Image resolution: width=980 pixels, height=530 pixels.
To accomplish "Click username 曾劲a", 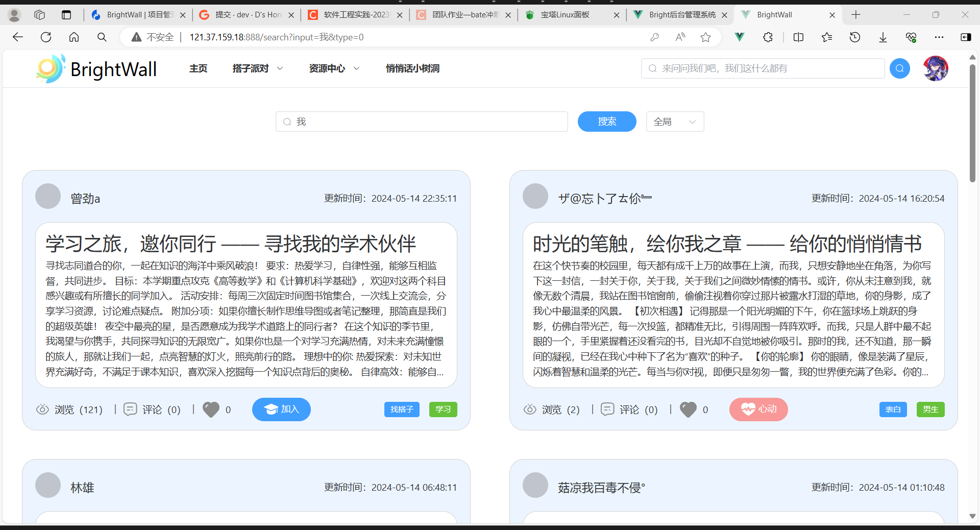I will click(85, 198).
